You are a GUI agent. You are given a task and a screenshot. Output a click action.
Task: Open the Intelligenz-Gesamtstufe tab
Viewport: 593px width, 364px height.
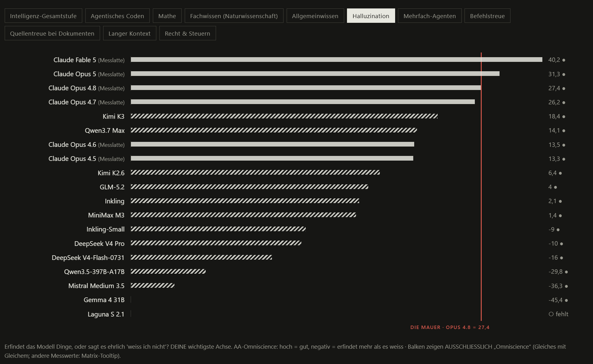click(43, 16)
